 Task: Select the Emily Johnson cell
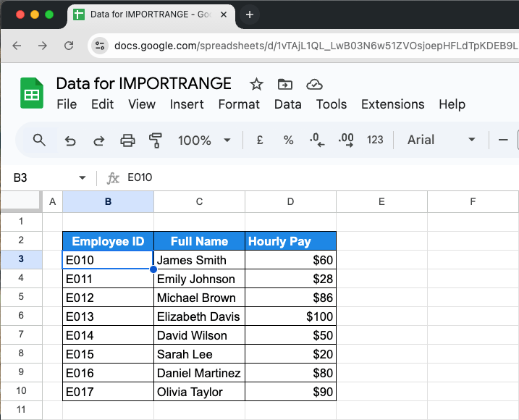tap(199, 279)
